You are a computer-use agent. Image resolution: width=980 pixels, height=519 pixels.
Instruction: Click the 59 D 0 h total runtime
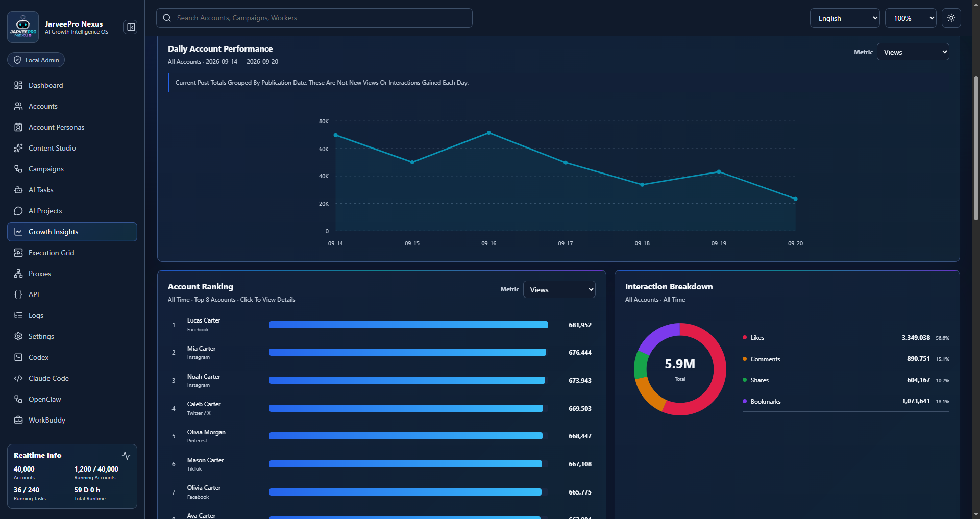click(87, 490)
